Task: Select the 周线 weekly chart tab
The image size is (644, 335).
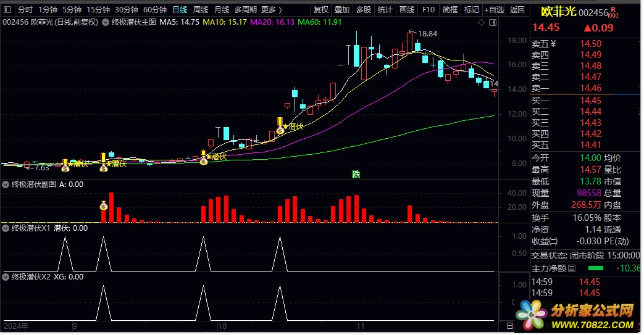Action: [201, 9]
